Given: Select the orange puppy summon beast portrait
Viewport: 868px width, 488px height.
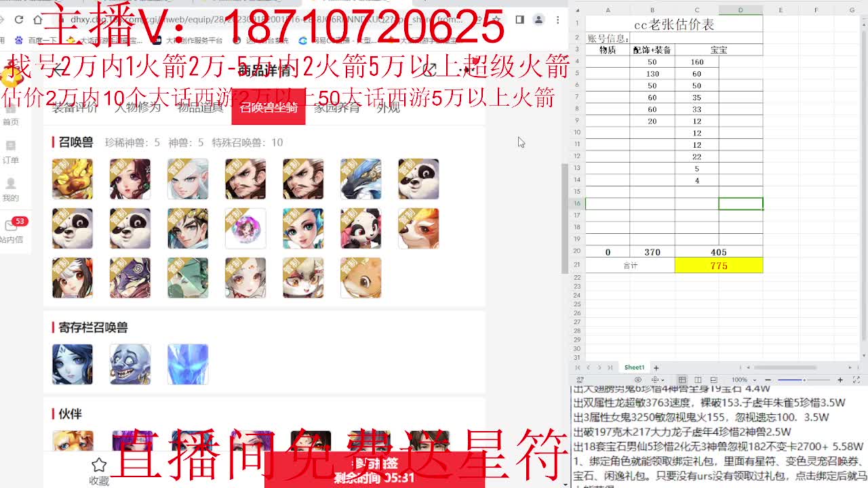Looking at the screenshot, I should (361, 278).
